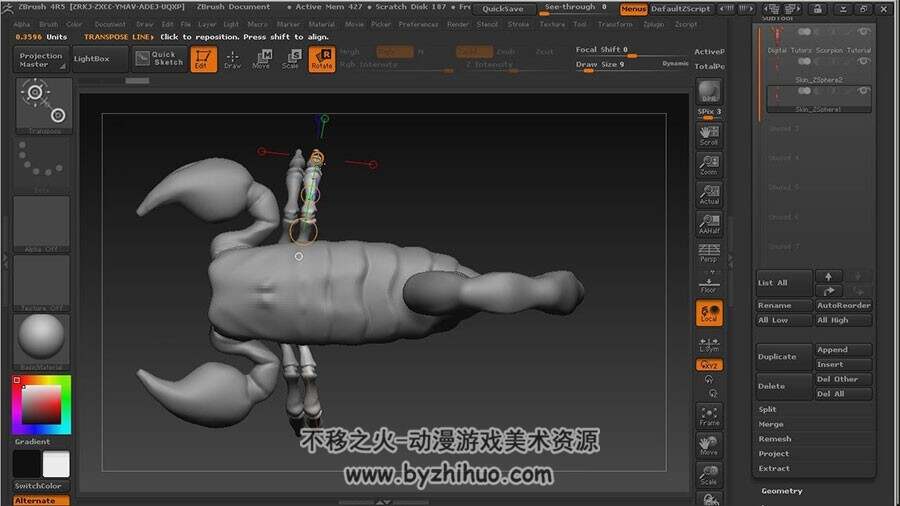900x506 pixels.
Task: Set the canvas to Actual size
Action: 709,195
